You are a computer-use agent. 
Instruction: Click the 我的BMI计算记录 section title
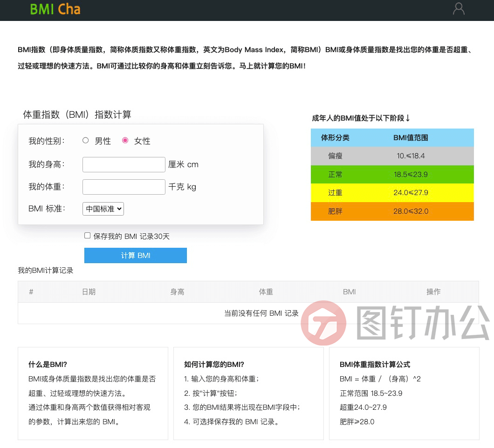[x=45, y=271]
